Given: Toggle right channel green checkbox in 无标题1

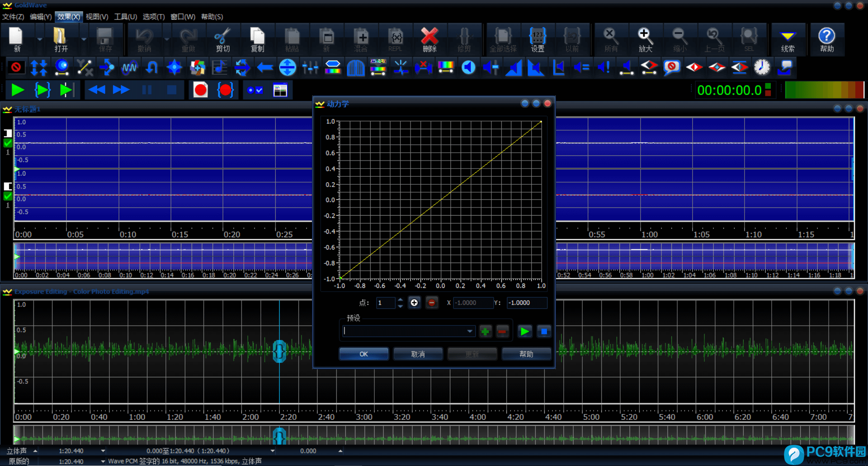Looking at the screenshot, I should (8, 196).
